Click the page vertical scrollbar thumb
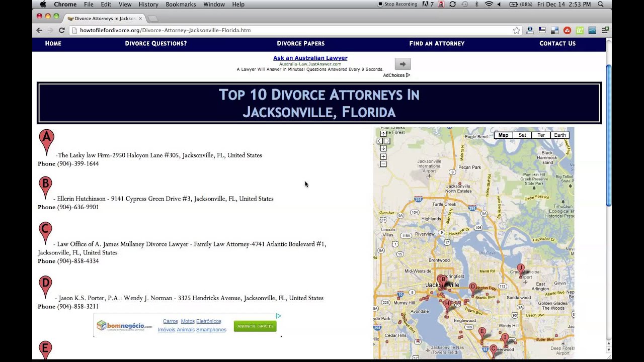Screen dimensions: 644x362 pyautogui.click(x=608, y=135)
